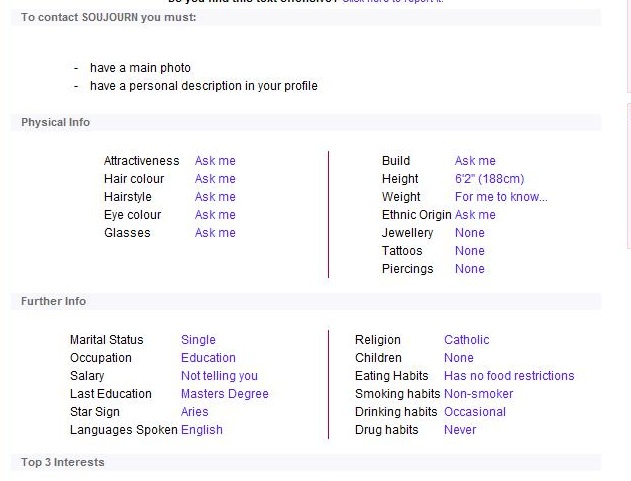Select the "English" language link
The height and width of the screenshot is (481, 631).
201,430
